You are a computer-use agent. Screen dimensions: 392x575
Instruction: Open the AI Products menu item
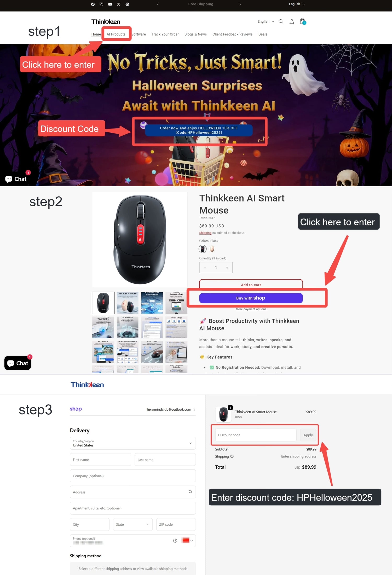116,34
